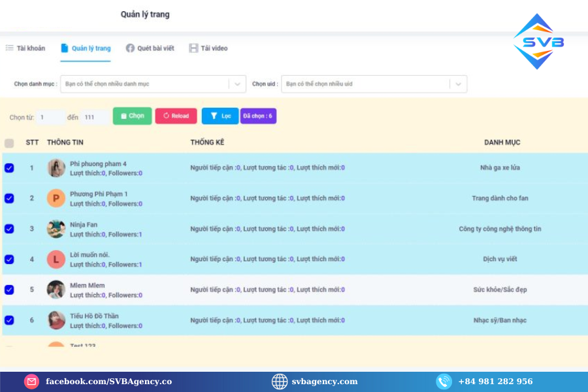Click the đến range input field

[x=93, y=118]
